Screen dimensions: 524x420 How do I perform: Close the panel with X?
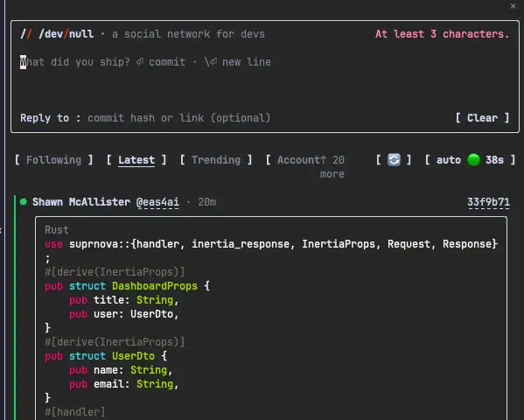coord(513,6)
